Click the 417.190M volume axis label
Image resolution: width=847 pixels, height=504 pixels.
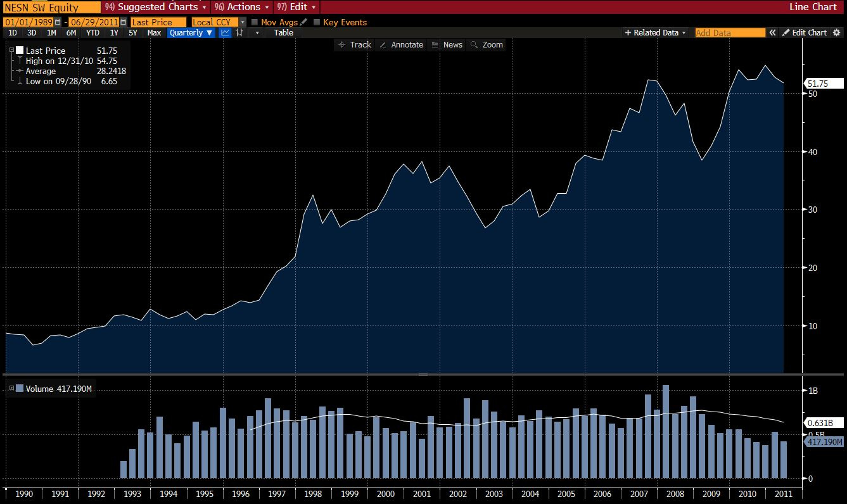tap(824, 442)
